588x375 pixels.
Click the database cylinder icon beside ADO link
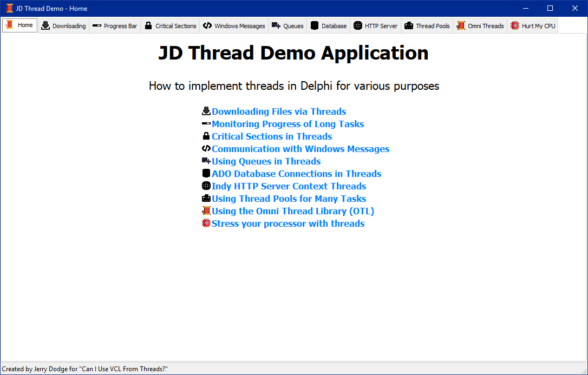pyautogui.click(x=206, y=174)
